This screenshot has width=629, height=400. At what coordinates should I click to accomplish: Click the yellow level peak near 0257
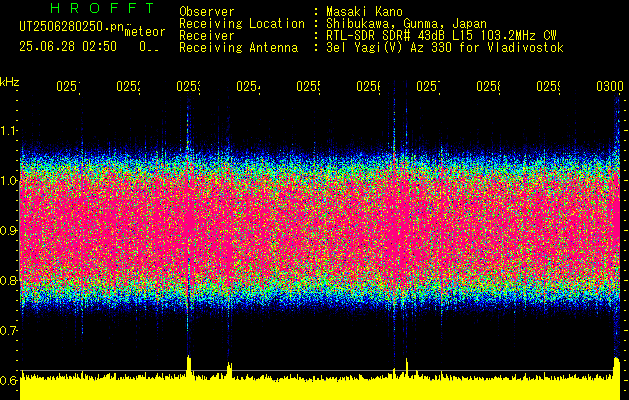pyautogui.click(x=407, y=367)
